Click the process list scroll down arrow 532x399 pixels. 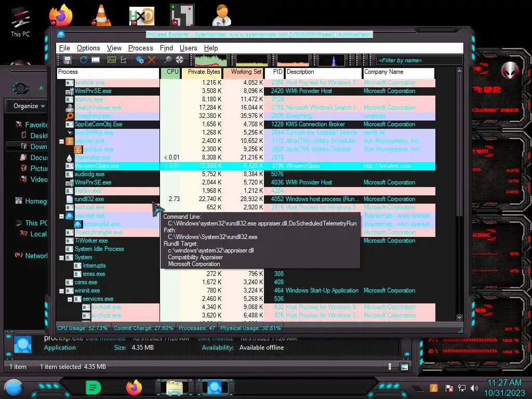[459, 318]
